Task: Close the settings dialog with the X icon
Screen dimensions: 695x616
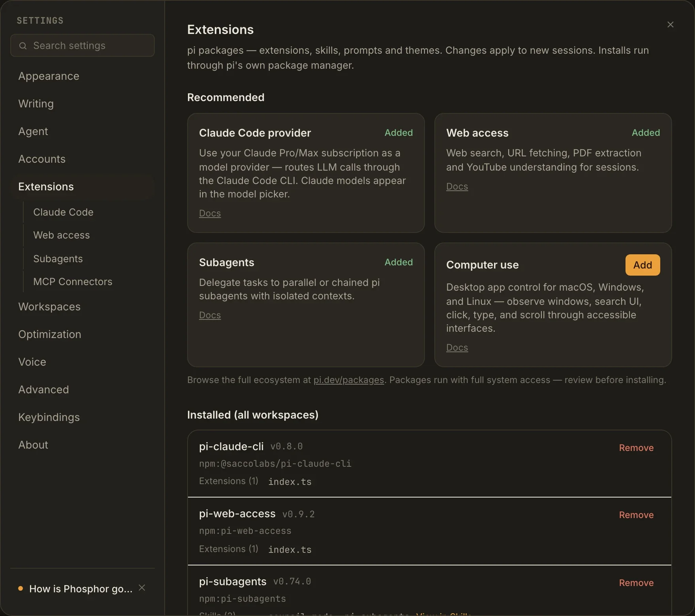Action: [x=670, y=24]
